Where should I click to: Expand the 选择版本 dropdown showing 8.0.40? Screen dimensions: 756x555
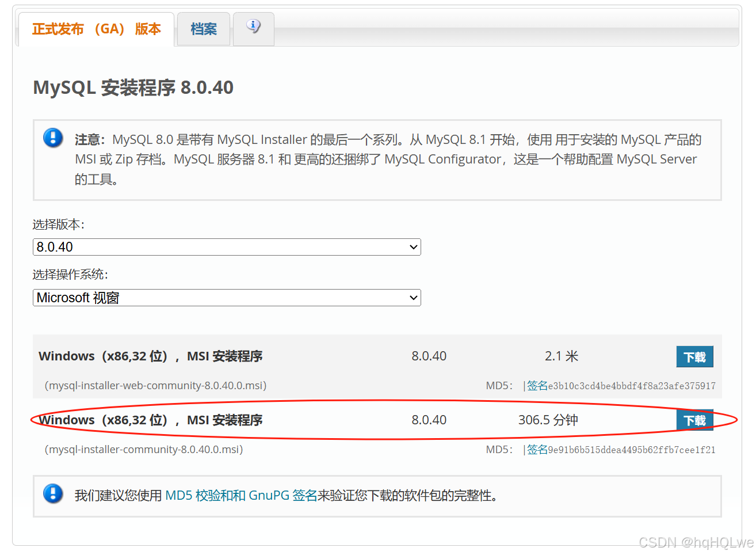click(x=227, y=247)
